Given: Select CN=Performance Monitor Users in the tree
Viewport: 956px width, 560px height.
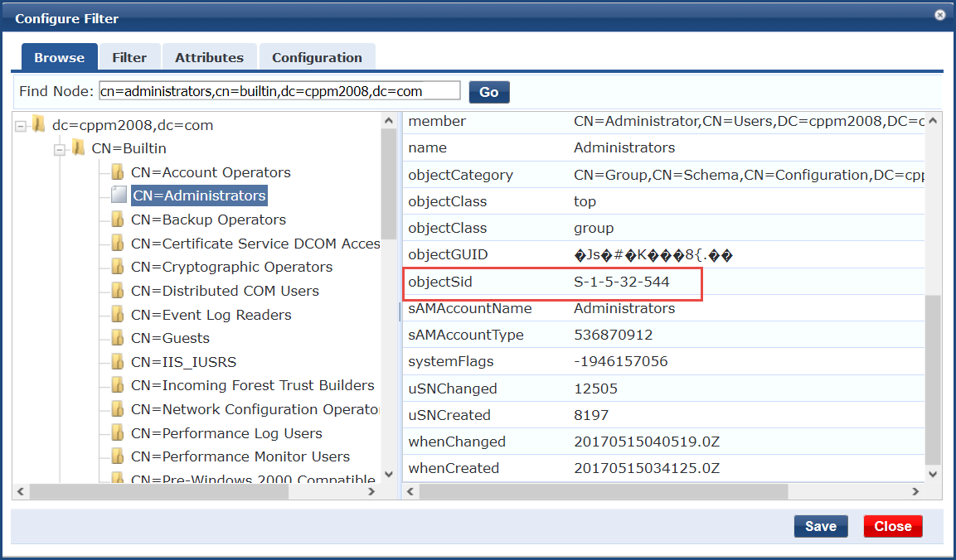Looking at the screenshot, I should pyautogui.click(x=240, y=456).
